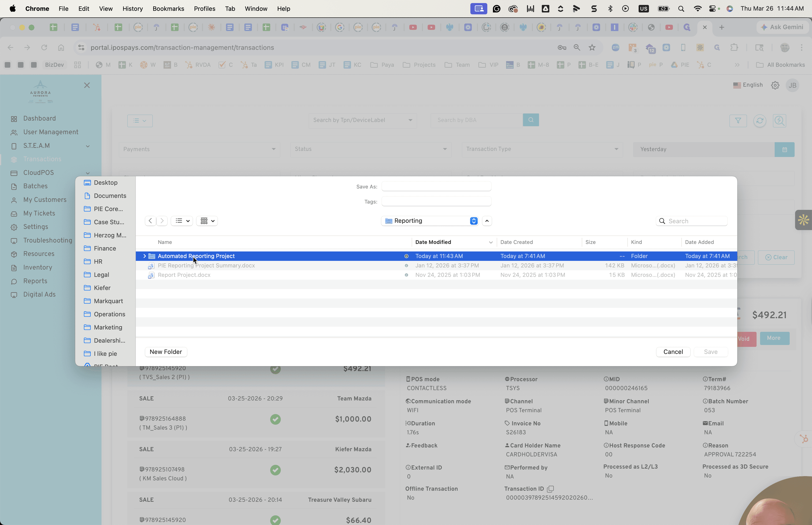Screen dimensions: 812x525
Task: Cancel the save dialog
Action: 673,352
